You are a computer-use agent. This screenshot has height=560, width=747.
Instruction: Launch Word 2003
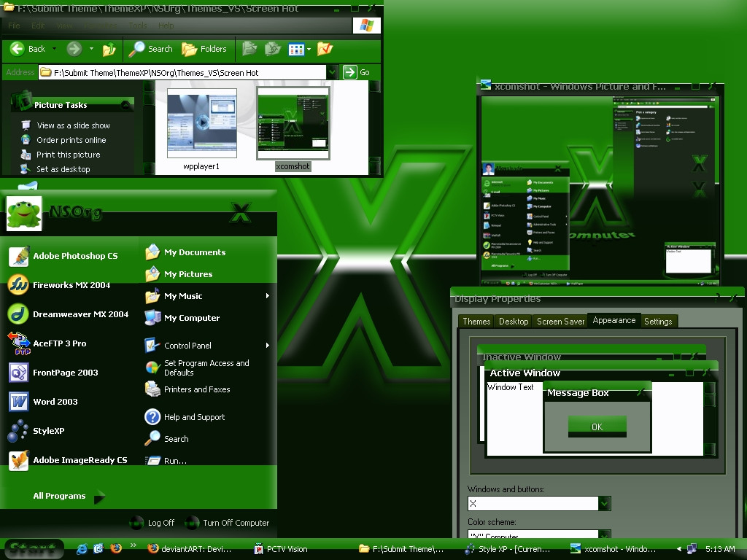point(43,402)
